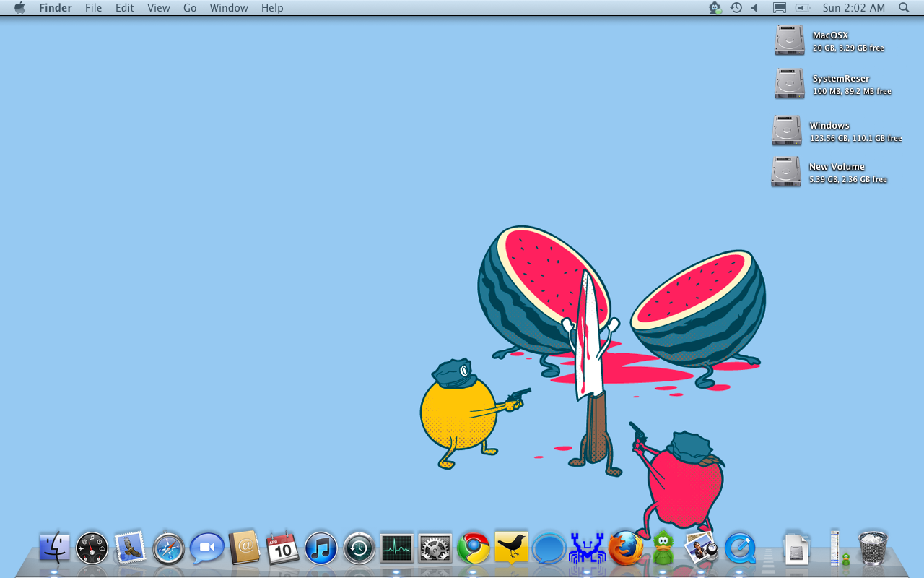Open Address Book in the Dock
This screenshot has height=578, width=924.
(x=245, y=548)
